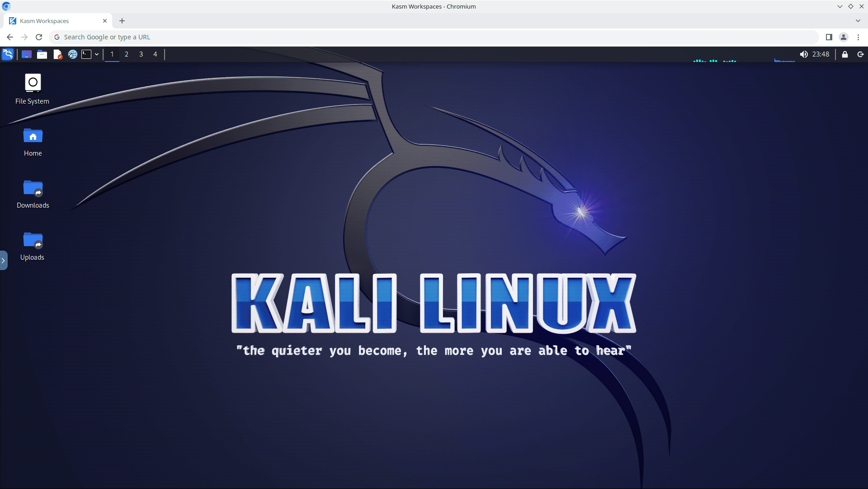Switch to workspace 1
The width and height of the screenshot is (868, 489).
click(x=112, y=54)
